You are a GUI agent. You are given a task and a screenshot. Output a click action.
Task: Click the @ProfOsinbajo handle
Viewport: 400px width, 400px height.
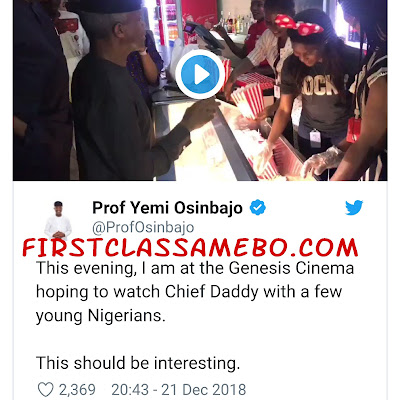[143, 228]
